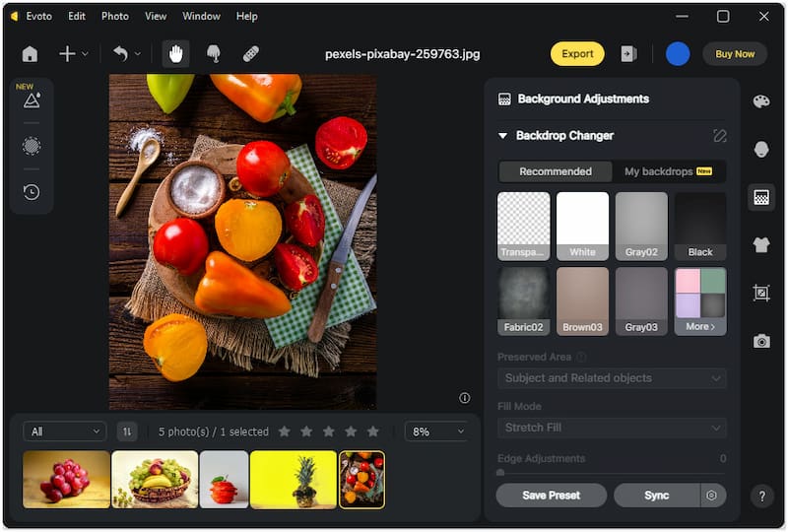Toggle the Recommended backdrops segment
The image size is (788, 532).
click(x=556, y=171)
